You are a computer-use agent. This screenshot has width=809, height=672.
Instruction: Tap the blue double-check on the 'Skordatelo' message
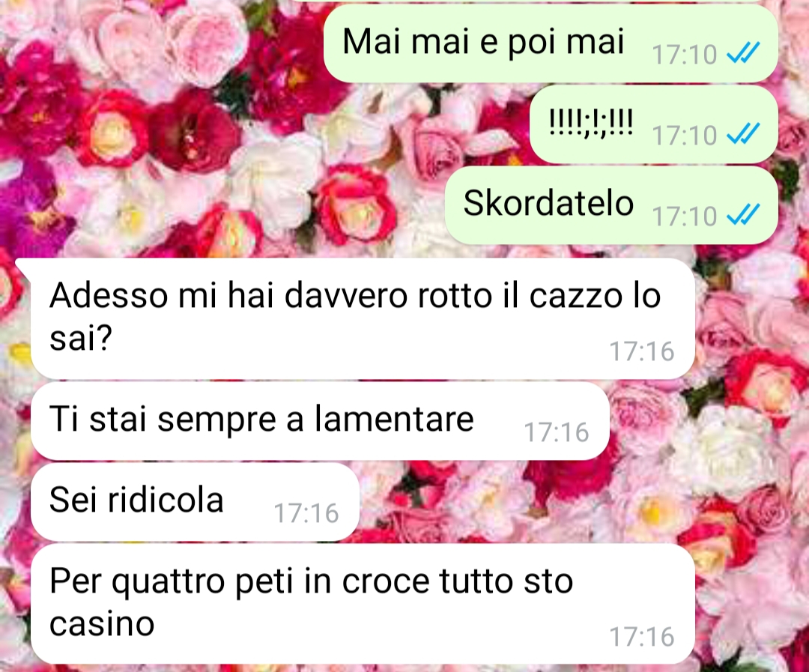click(x=744, y=215)
